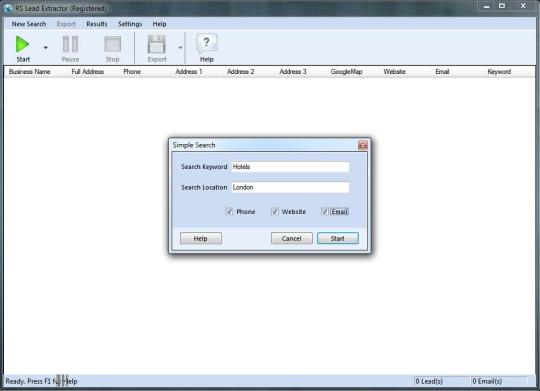Viewport: 540px width, 391px height.
Task: Close the Simple Search dialog with red X
Action: pos(363,145)
